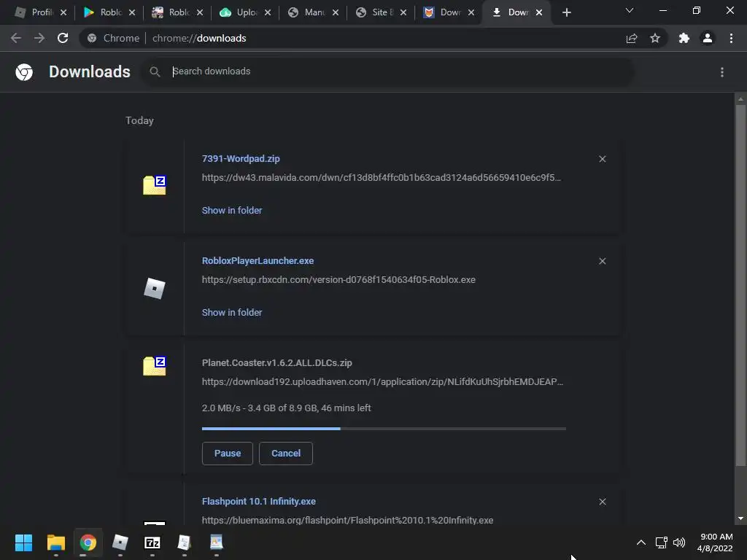Open the uploadhaven.com source URL
The height and width of the screenshot is (560, 747).
382,382
